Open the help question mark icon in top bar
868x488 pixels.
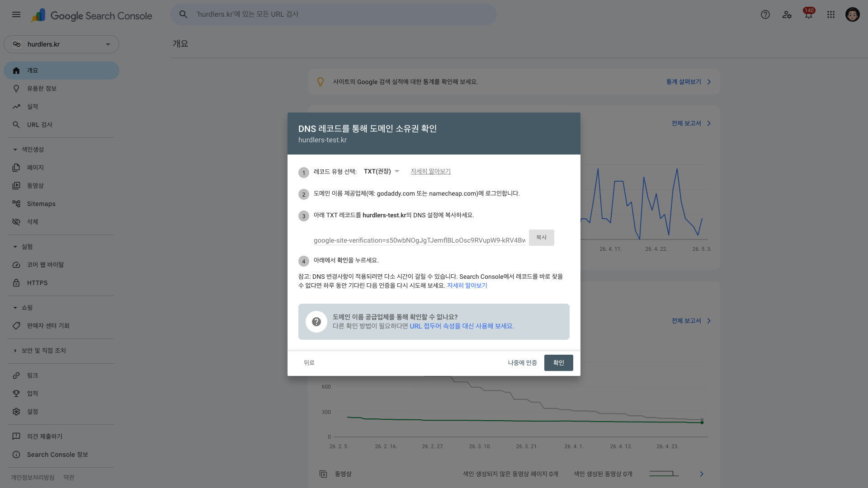(x=765, y=14)
